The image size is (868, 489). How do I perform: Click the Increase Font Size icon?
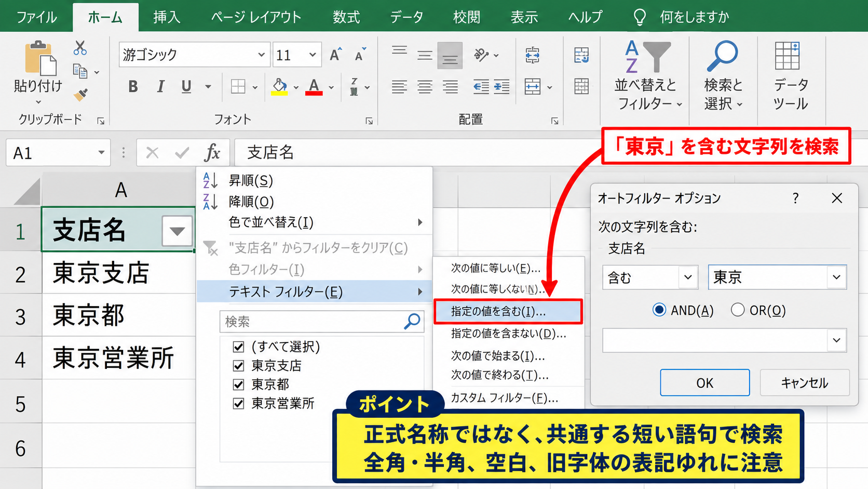(335, 55)
